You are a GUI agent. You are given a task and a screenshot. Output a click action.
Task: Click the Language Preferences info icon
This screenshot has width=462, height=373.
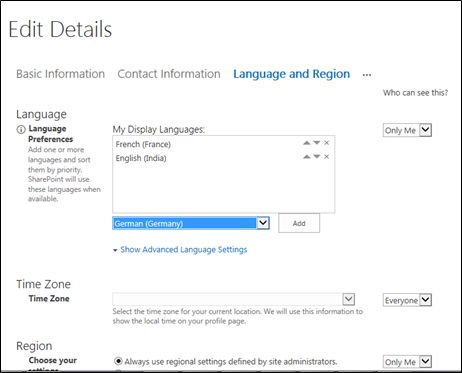(21, 129)
